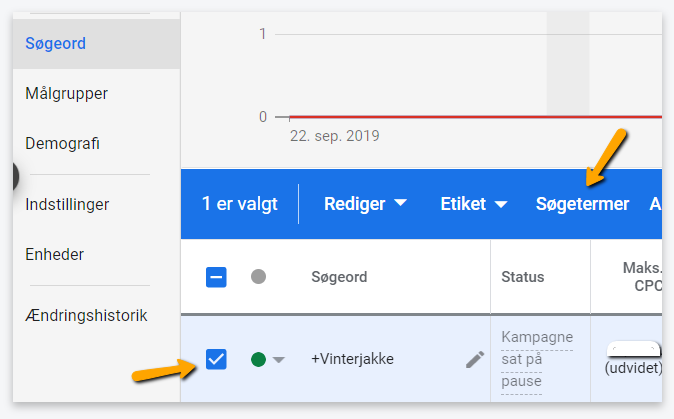Screen dimensions: 674x419
Task: Click the green status dot for +Vinterjakke
Action: pos(258,359)
